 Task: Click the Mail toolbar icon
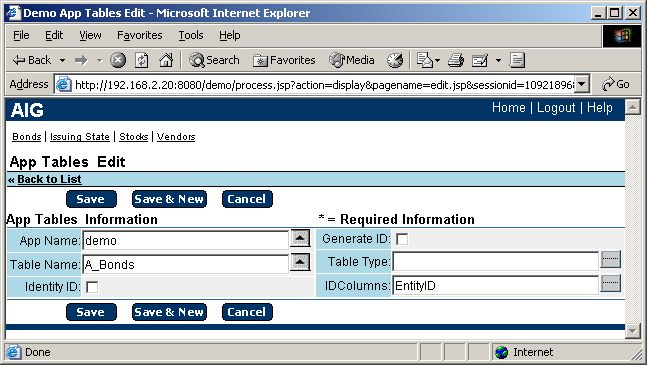pyautogui.click(x=425, y=60)
